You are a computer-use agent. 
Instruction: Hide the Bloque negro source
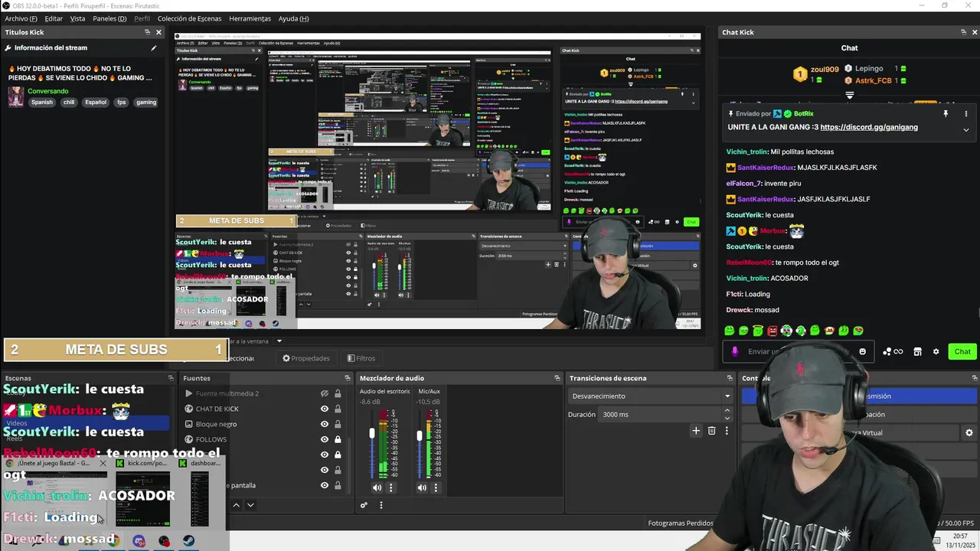pyautogui.click(x=324, y=424)
